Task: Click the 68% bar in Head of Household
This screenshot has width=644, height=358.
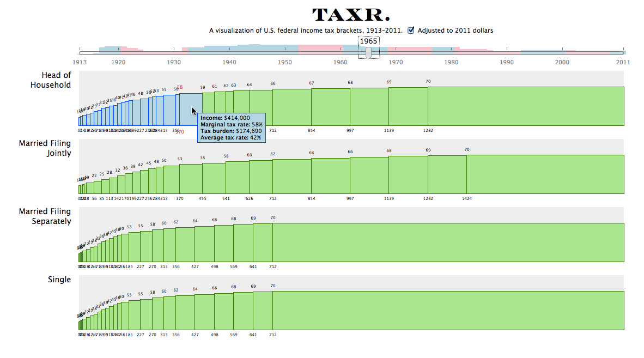Action: pyautogui.click(x=369, y=107)
